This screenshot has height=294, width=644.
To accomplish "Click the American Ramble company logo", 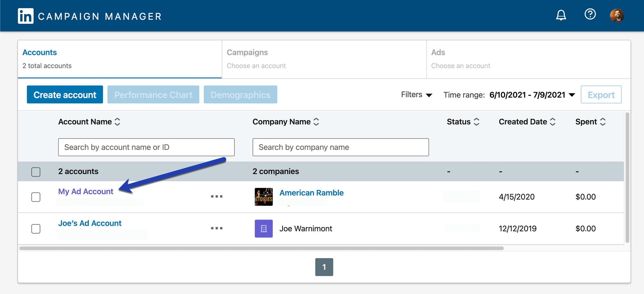I will click(264, 197).
